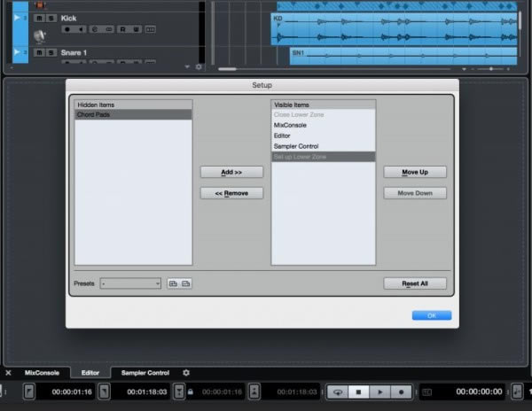Expand track list dropdown arrow near gear

(187, 67)
